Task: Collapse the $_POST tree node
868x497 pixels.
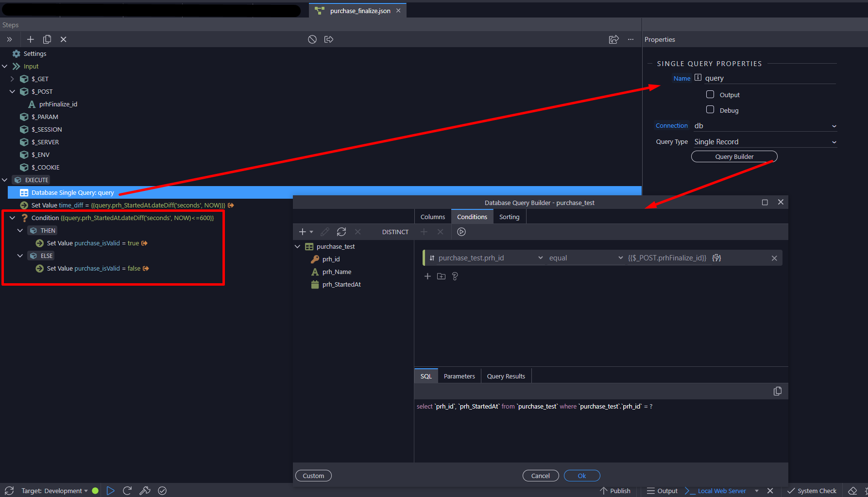Action: click(12, 91)
